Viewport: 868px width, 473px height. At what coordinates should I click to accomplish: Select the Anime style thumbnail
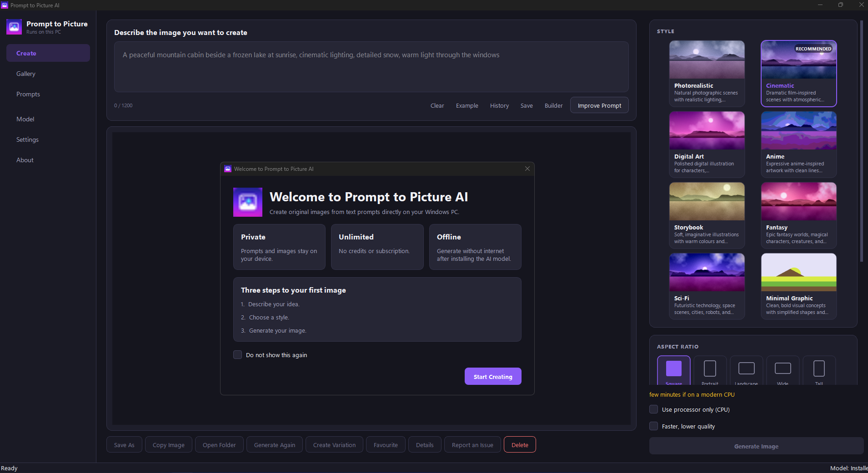(x=799, y=130)
